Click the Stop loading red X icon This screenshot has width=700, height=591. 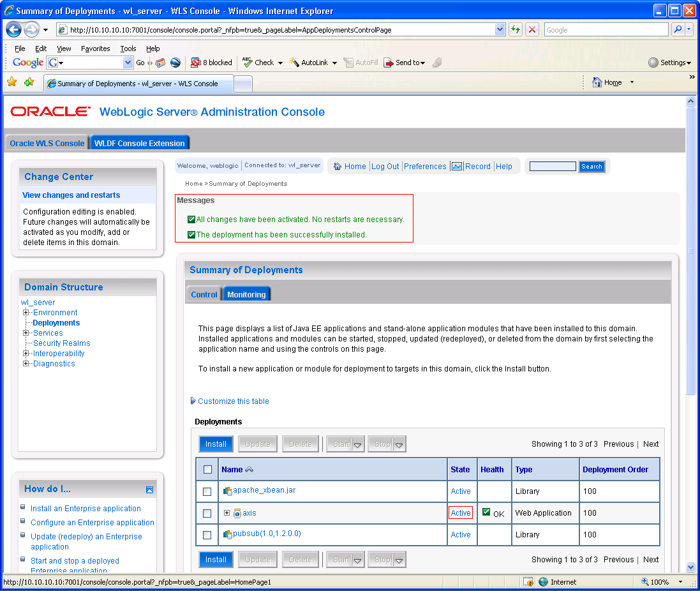532,30
